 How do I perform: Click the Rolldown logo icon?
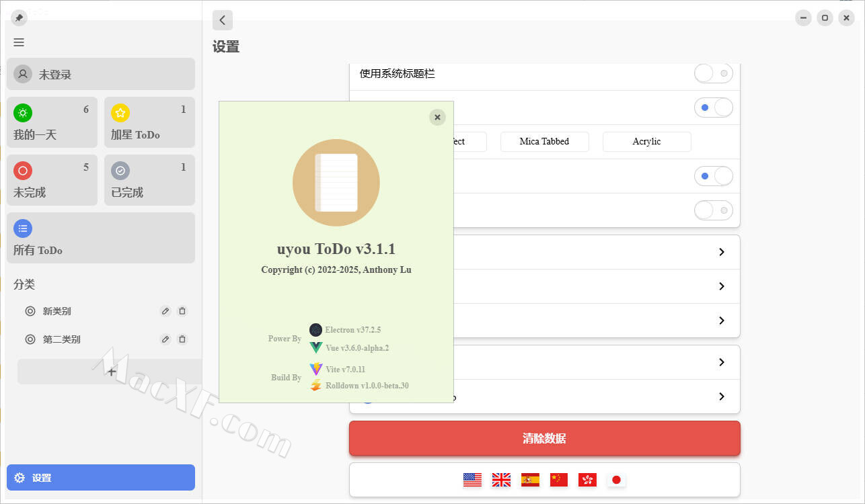[x=315, y=385]
